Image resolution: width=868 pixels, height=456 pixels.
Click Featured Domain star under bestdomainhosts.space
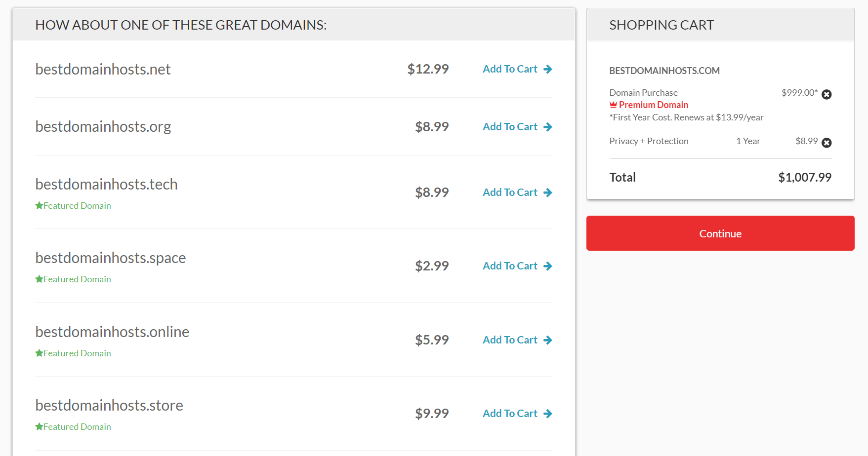pyautogui.click(x=39, y=279)
